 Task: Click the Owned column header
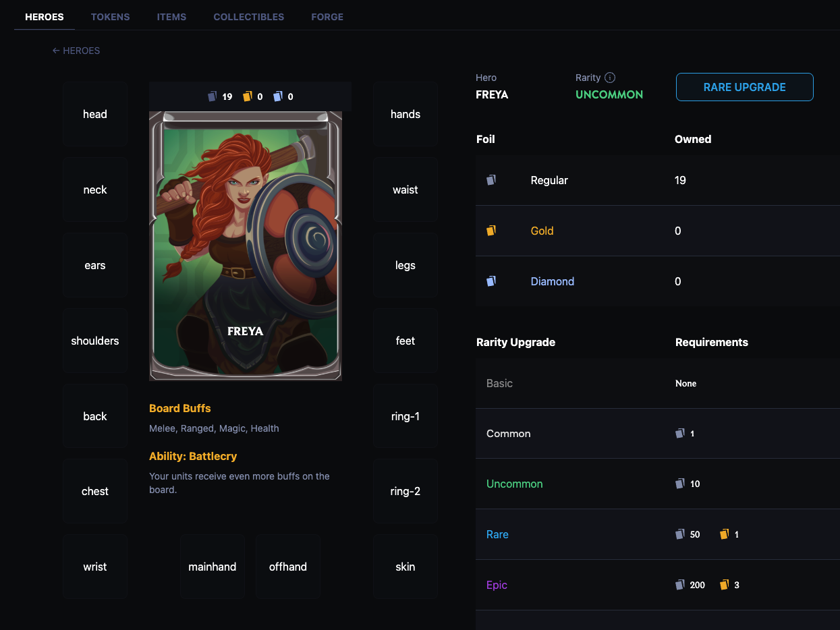coord(693,139)
